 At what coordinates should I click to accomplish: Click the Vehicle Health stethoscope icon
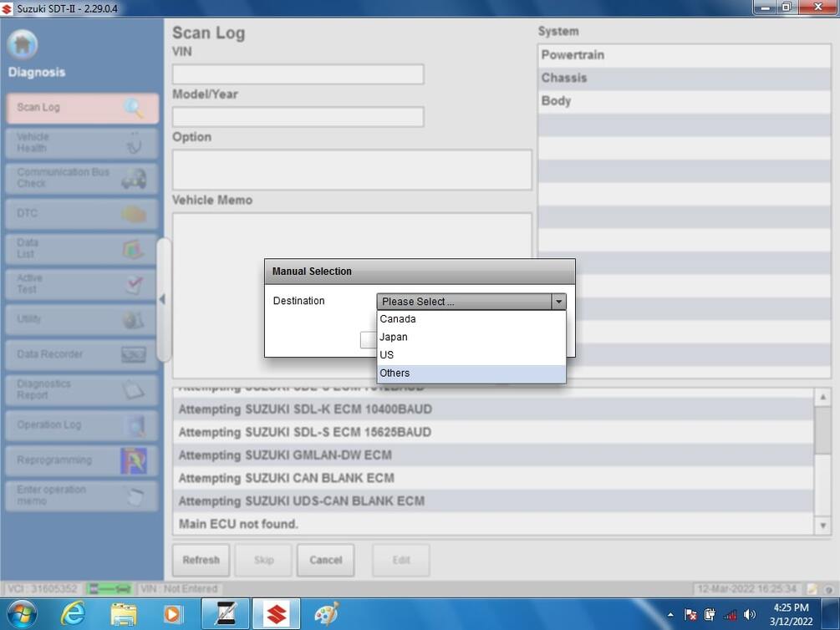click(x=134, y=144)
